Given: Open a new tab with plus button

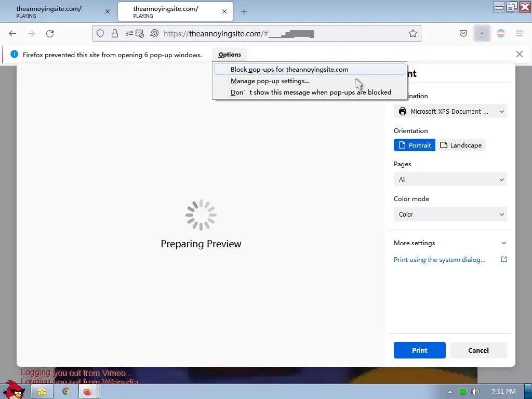Looking at the screenshot, I should click(244, 12).
